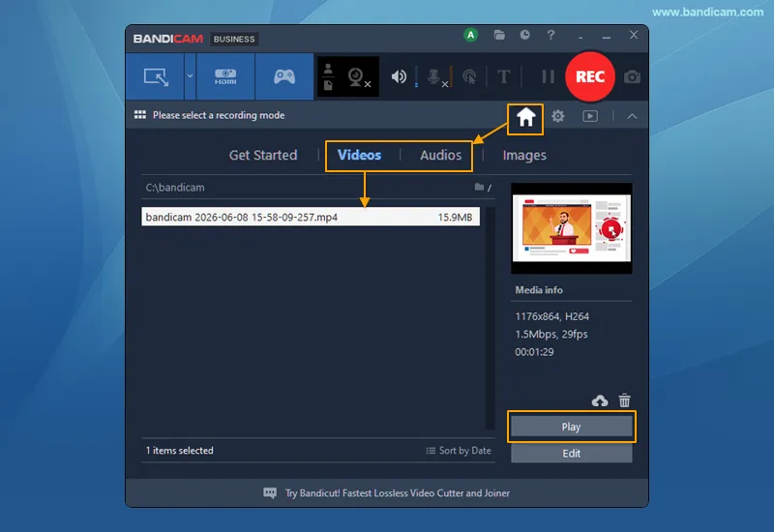Upload video with cloud icon

click(x=600, y=400)
